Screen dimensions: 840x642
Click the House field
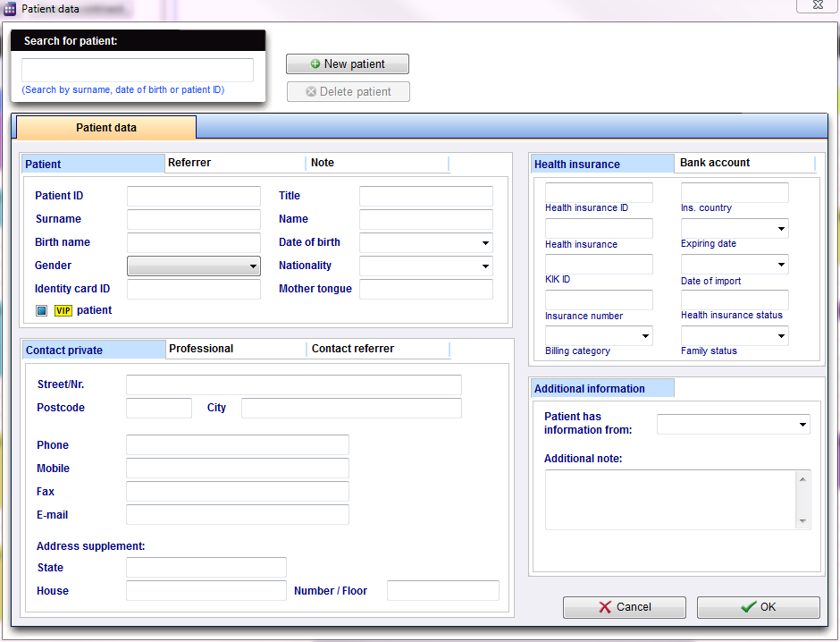click(x=206, y=590)
